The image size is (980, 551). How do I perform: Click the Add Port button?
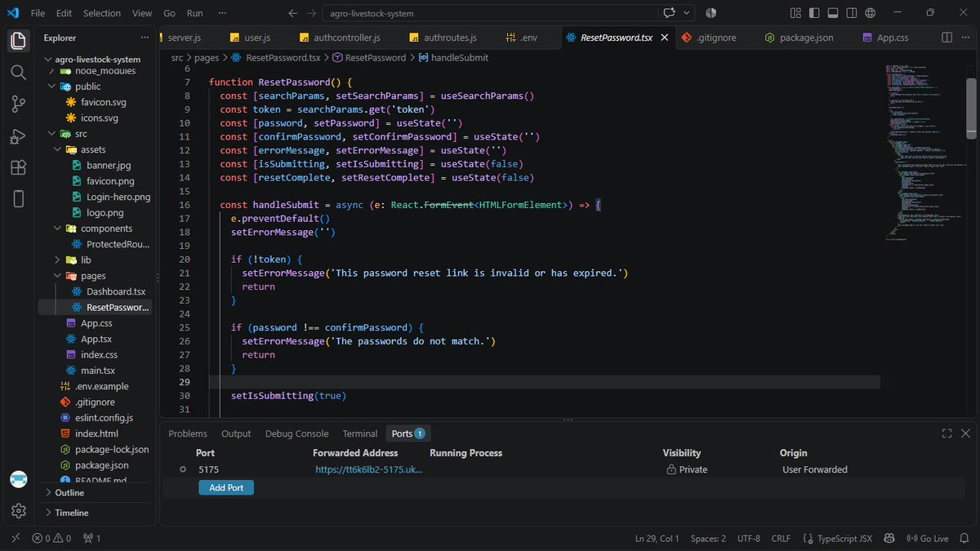point(226,487)
